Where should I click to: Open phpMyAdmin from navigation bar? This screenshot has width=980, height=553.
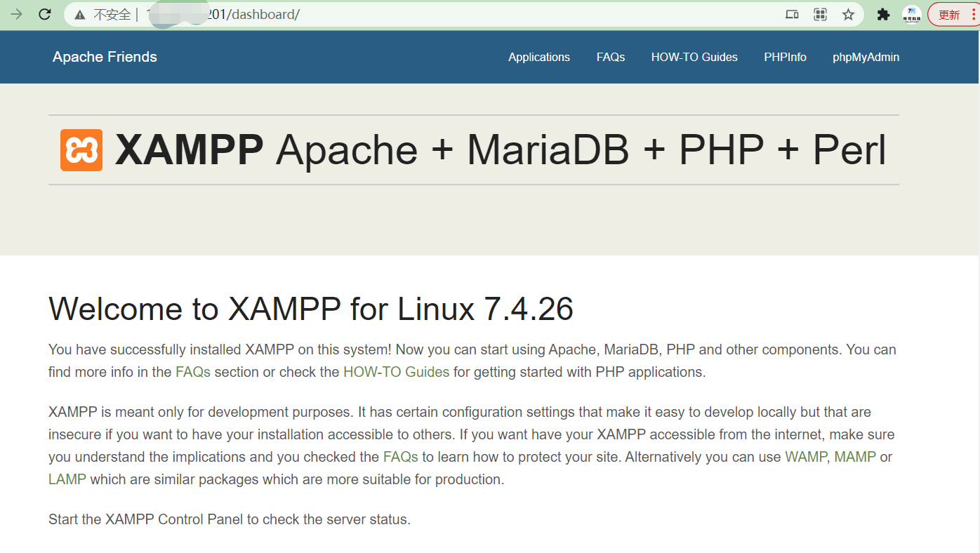click(866, 58)
